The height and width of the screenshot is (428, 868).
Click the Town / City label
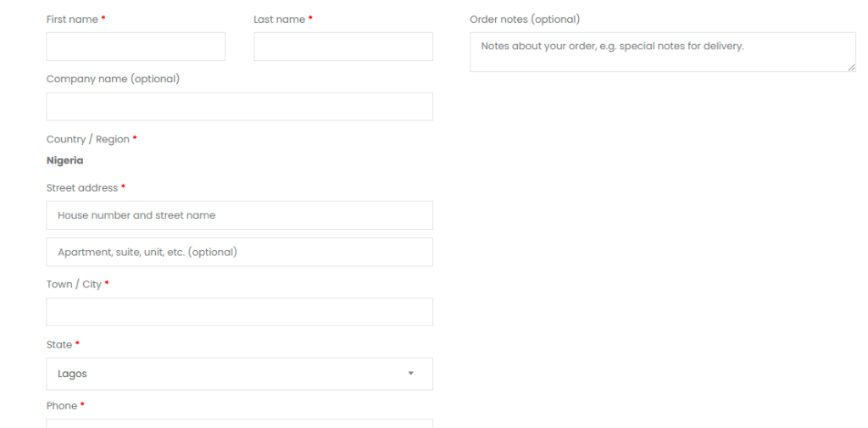pos(75,285)
